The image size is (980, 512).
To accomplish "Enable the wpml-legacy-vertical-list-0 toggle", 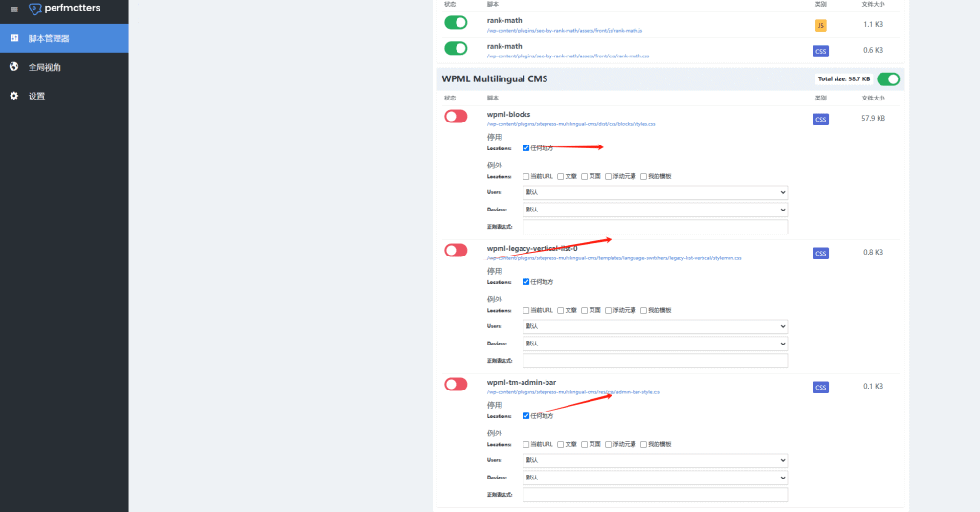I will click(456, 250).
